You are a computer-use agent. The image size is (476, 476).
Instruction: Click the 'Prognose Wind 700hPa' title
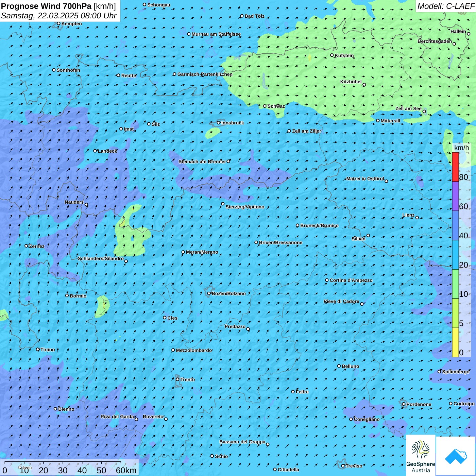pos(46,6)
